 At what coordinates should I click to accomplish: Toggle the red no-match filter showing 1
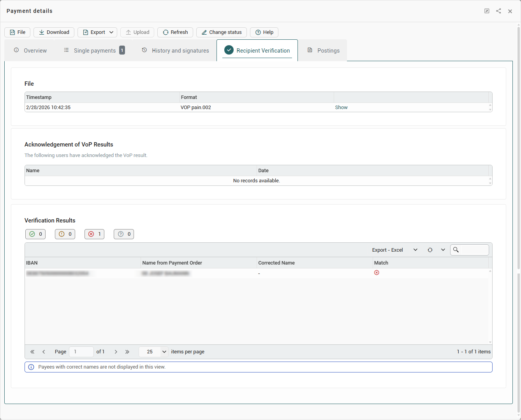[94, 234]
